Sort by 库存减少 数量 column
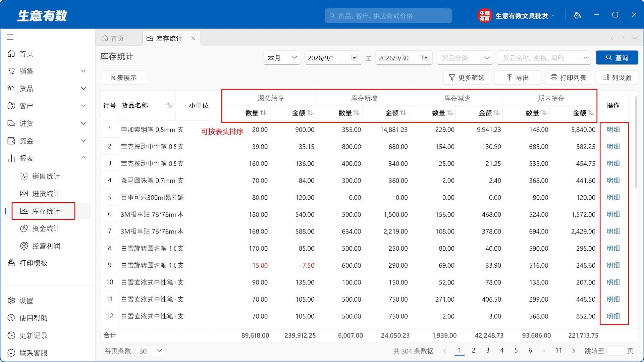 pos(450,113)
